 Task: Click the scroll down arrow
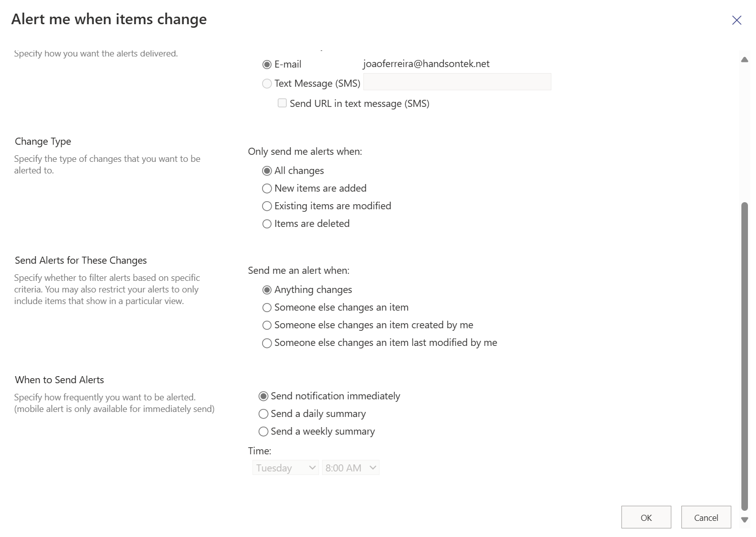tap(744, 520)
